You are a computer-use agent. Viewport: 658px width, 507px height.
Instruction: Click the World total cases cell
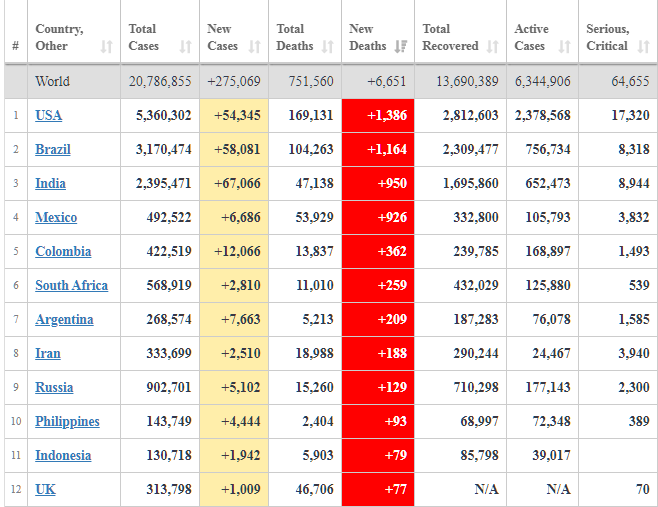click(160, 81)
